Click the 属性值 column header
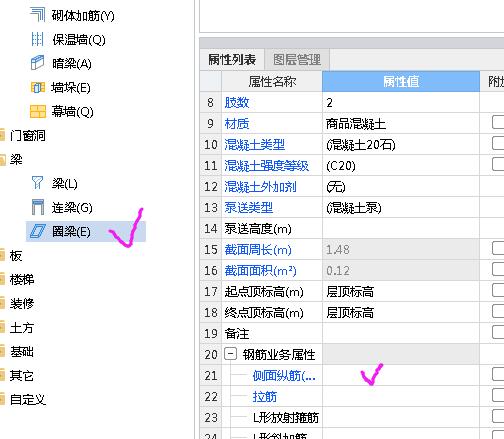504x439 pixels. pos(401,81)
